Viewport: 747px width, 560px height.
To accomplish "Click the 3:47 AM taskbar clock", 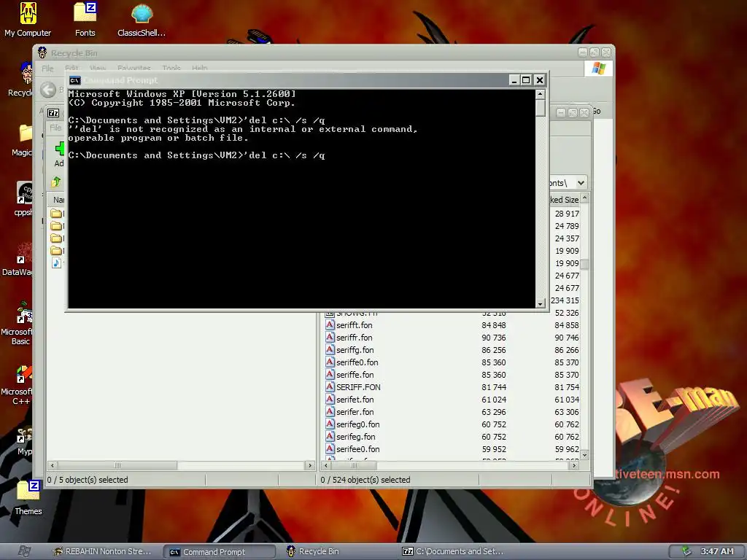I will coord(717,551).
